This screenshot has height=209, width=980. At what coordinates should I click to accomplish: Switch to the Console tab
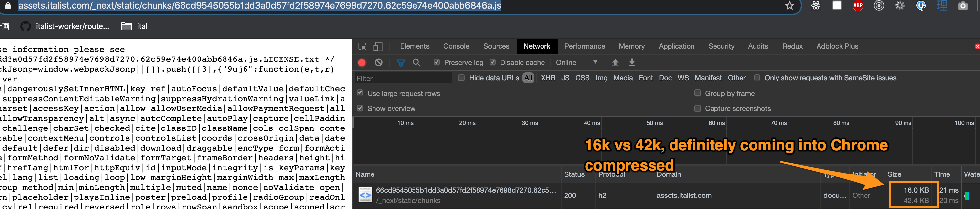pyautogui.click(x=456, y=46)
